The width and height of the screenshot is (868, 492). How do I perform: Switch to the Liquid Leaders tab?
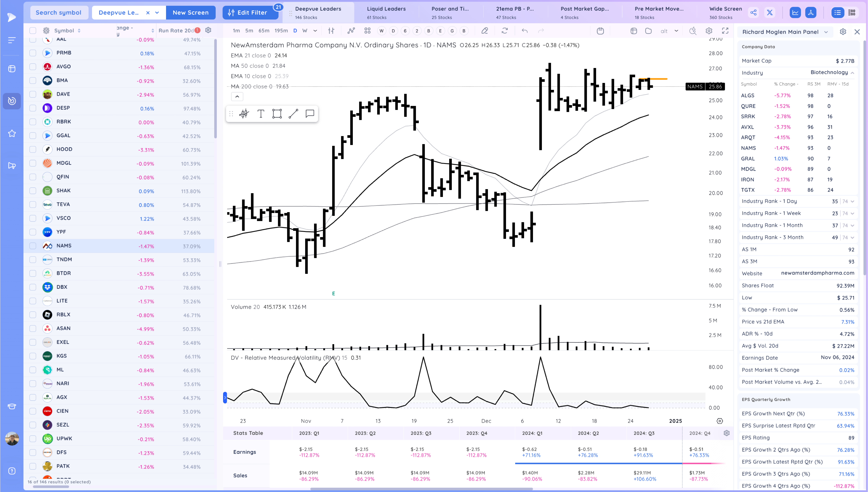pyautogui.click(x=386, y=13)
